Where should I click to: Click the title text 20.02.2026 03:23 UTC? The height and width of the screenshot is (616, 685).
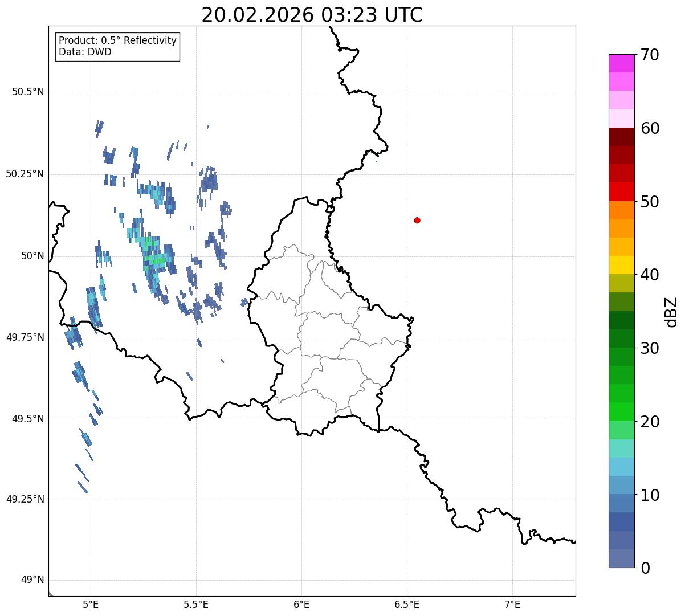point(312,15)
